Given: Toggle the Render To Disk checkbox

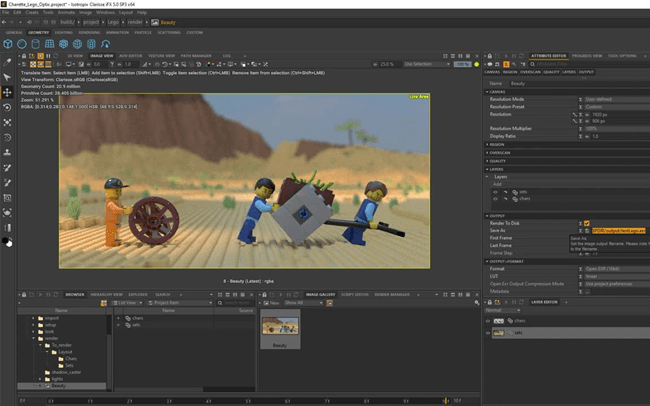Looking at the screenshot, I should [x=587, y=223].
